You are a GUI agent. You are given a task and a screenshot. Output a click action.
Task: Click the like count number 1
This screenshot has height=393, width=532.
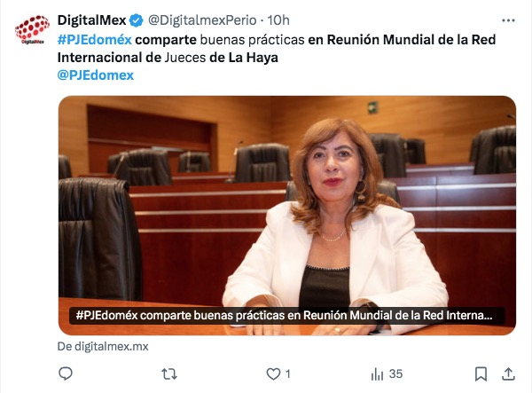tap(287, 374)
